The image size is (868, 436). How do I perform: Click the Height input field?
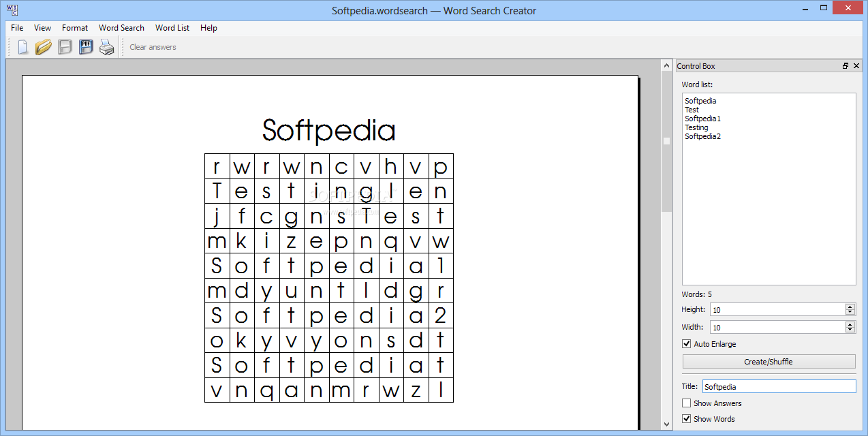pos(777,309)
